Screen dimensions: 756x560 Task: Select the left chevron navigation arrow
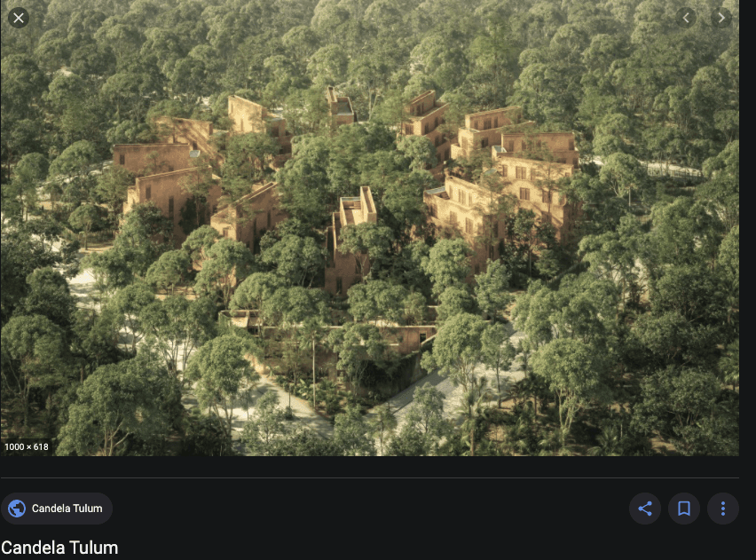pyautogui.click(x=686, y=18)
